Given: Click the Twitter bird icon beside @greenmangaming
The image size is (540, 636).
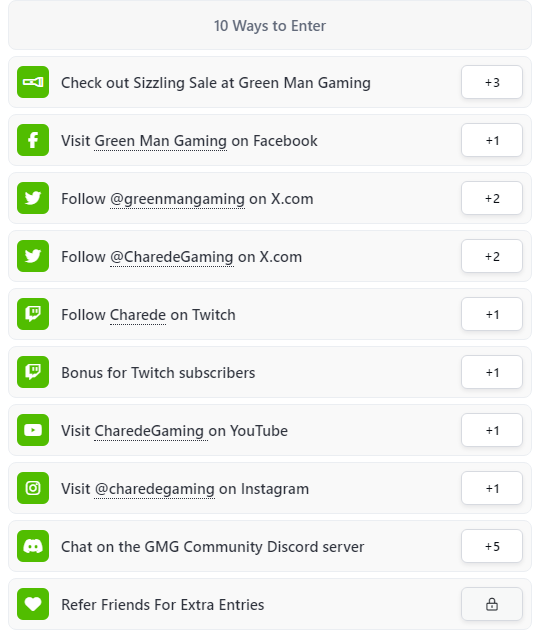Looking at the screenshot, I should 33,198.
